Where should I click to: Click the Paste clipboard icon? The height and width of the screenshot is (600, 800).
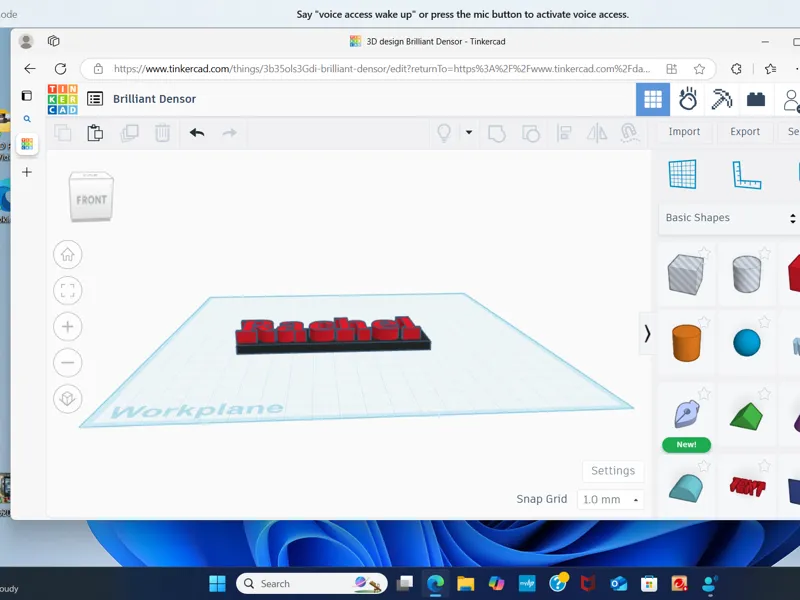point(95,133)
